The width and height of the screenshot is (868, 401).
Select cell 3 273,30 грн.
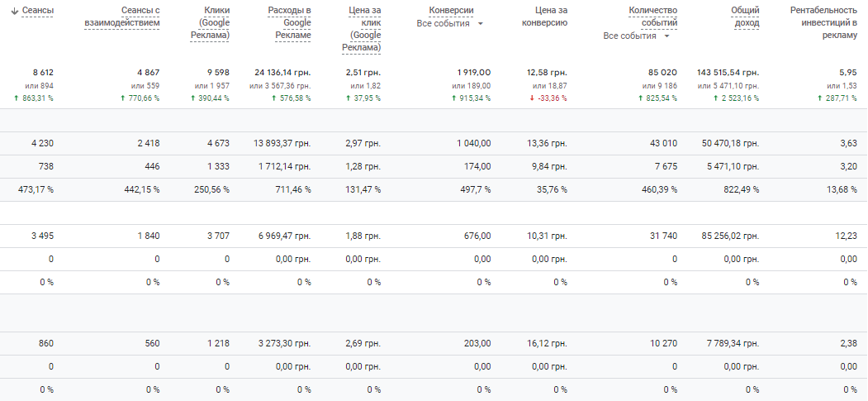pos(285,343)
